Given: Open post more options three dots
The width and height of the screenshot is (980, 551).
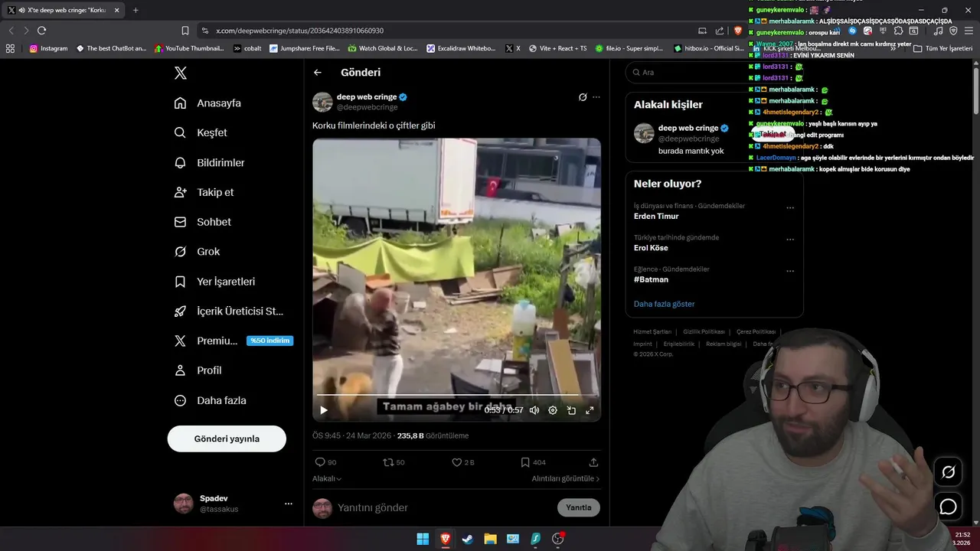Looking at the screenshot, I should click(x=596, y=97).
